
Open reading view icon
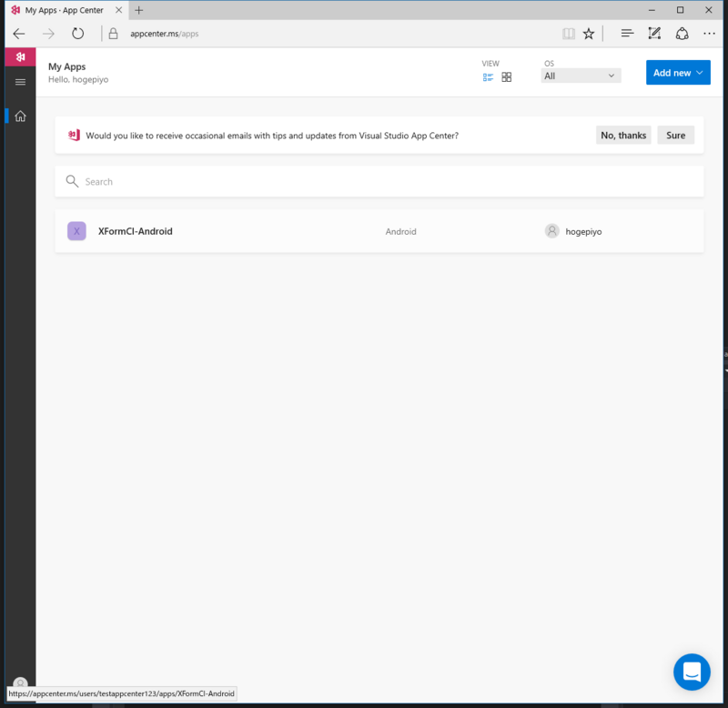[x=568, y=34]
